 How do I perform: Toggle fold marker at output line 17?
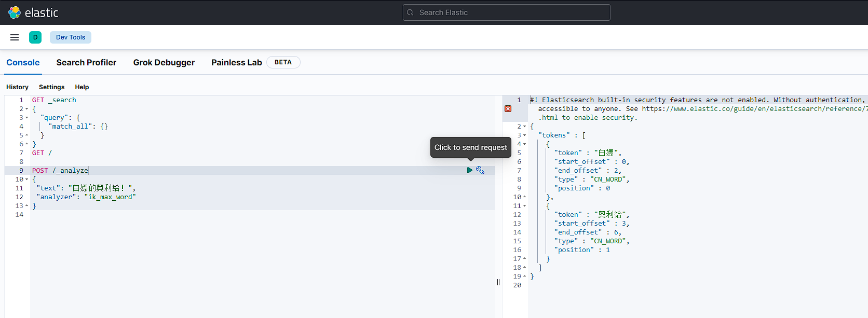525,259
